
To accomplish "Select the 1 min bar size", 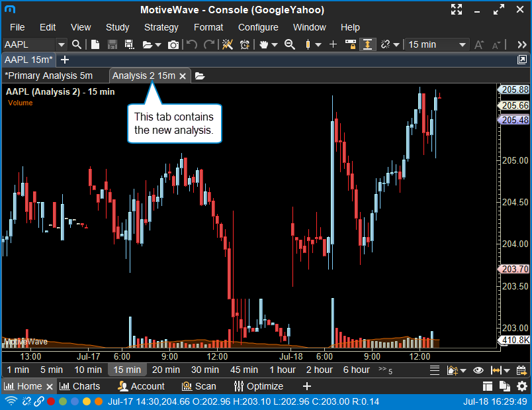I will (x=18, y=370).
